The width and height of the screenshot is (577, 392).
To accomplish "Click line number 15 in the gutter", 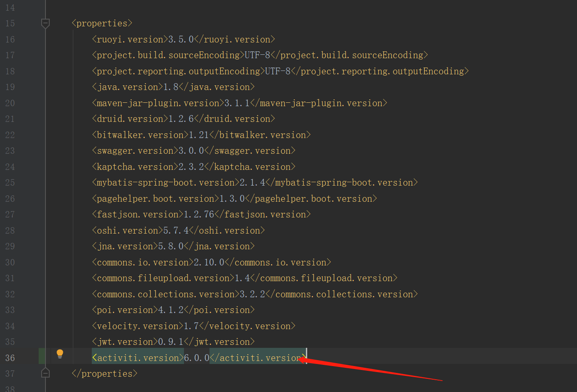I will click(x=10, y=23).
